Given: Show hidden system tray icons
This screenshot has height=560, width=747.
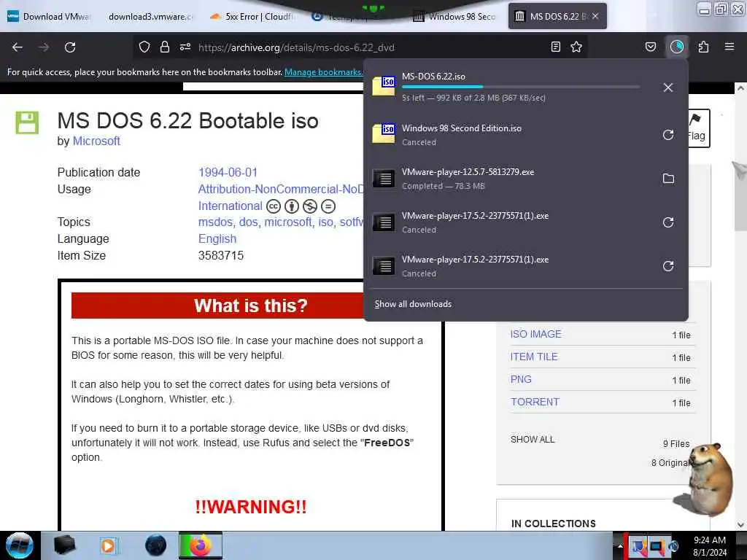Looking at the screenshot, I should (x=620, y=547).
